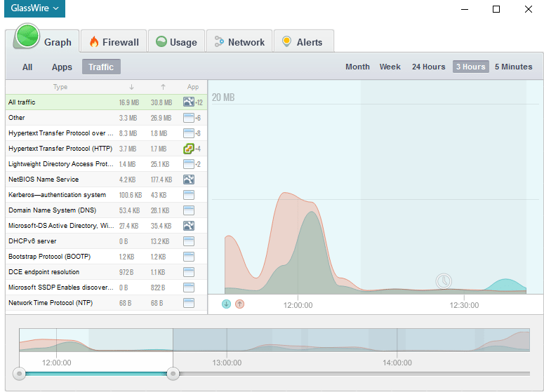Viewport: 544px width, 392px height.
Task: Click app icon in Bootstrap Protocol row
Action: point(189,257)
